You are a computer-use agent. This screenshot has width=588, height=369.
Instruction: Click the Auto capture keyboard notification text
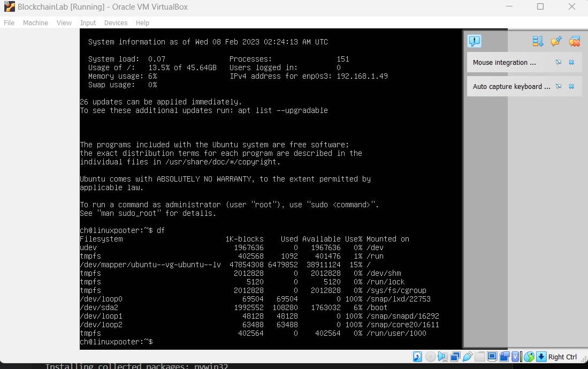(x=511, y=86)
